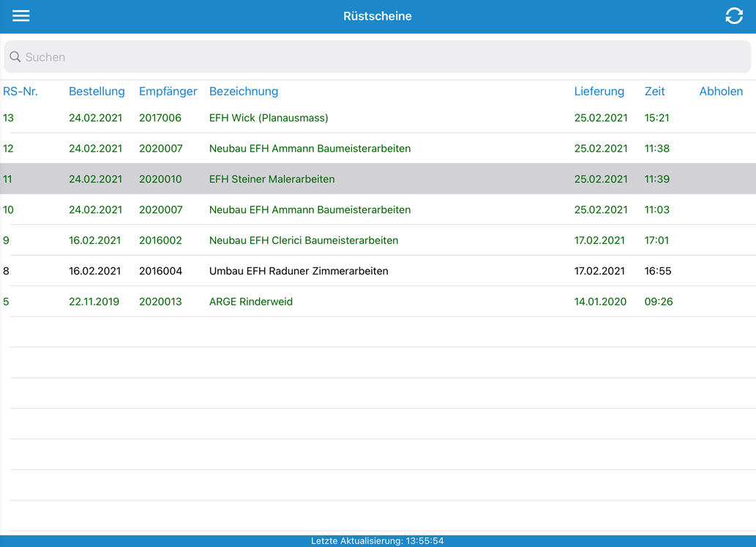Click Empfänger 2020010 cell

(x=160, y=179)
